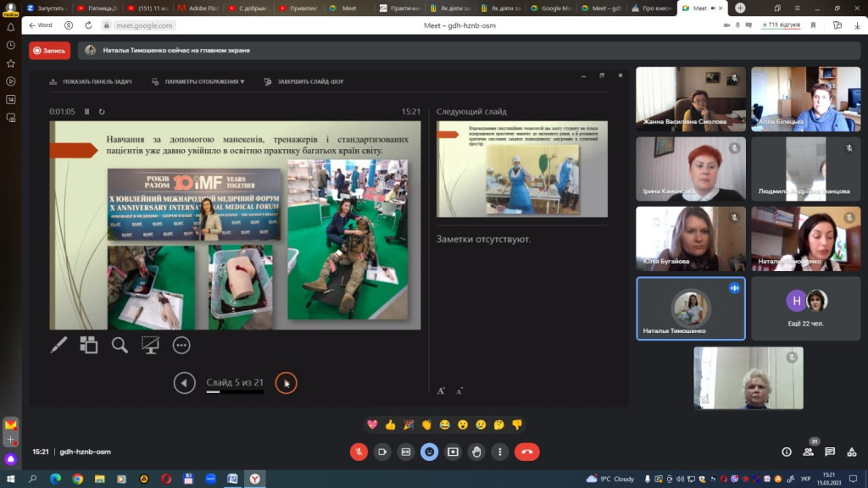The image size is (868, 488).
Task: Toggle the camera on or off
Action: [x=382, y=452]
